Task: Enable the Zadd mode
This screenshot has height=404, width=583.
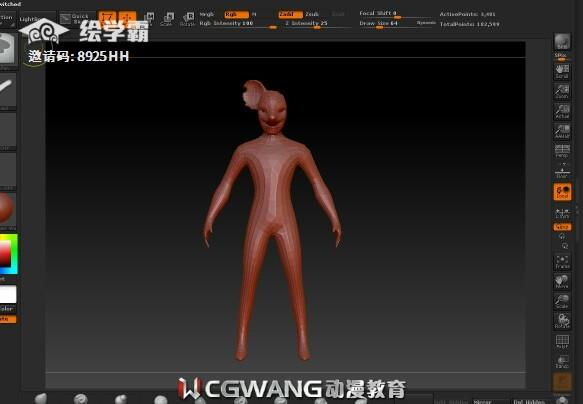Action: (x=290, y=14)
